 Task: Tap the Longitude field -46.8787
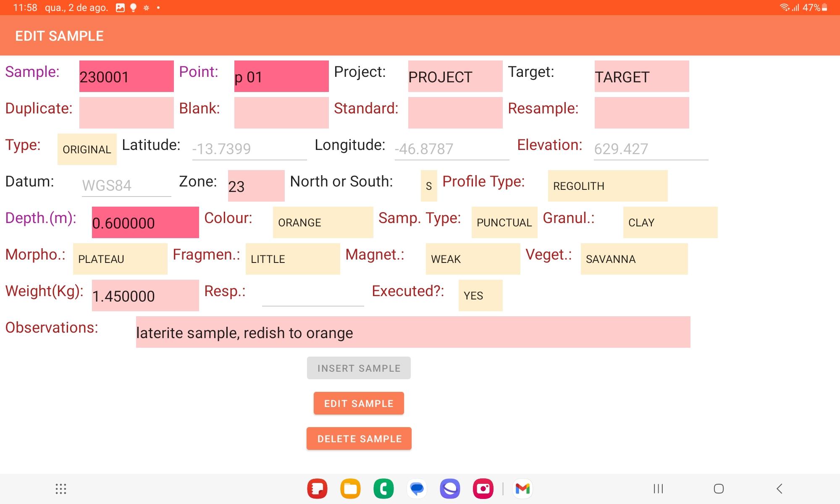[452, 149]
